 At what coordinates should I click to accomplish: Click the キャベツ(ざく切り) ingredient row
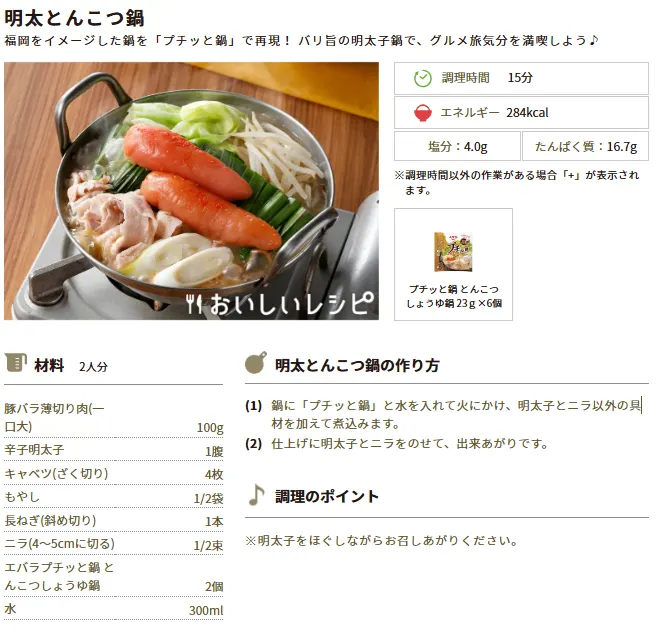coord(114,473)
